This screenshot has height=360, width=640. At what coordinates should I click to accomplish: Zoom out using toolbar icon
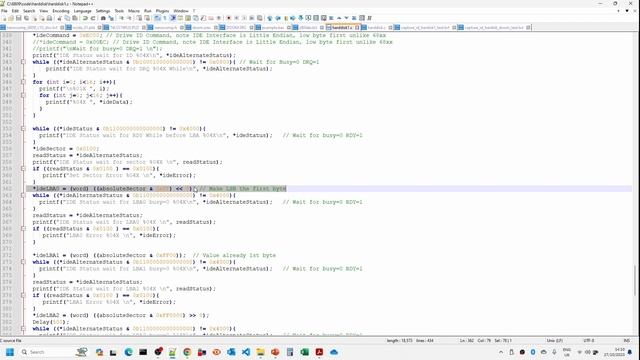point(129,18)
